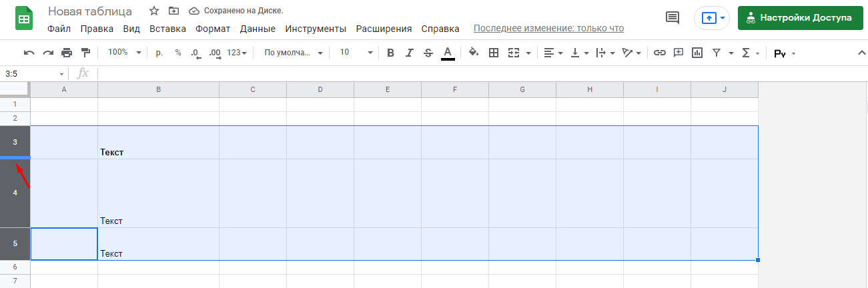Open the Данные menu
This screenshot has width=868, height=288.
[258, 29]
